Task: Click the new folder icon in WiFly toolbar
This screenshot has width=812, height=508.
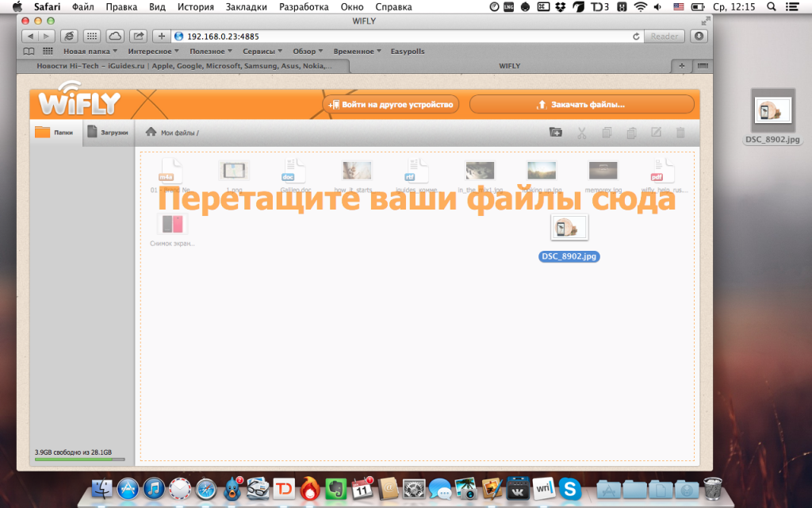Action: pos(556,133)
